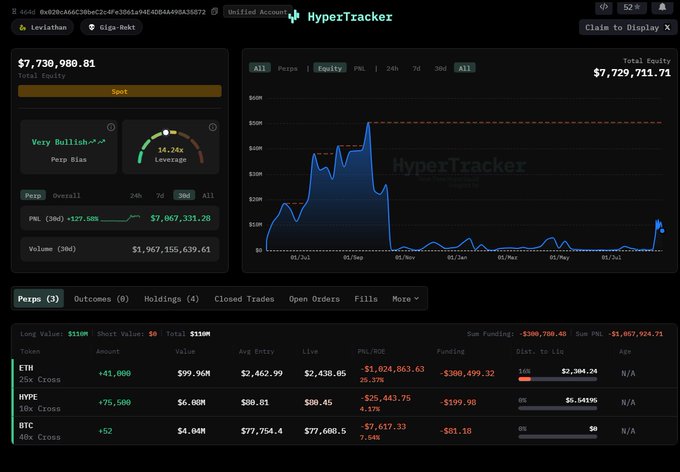Screen dimensions: 680x472
Task: Click the Spot equity bar
Action: click(120, 91)
